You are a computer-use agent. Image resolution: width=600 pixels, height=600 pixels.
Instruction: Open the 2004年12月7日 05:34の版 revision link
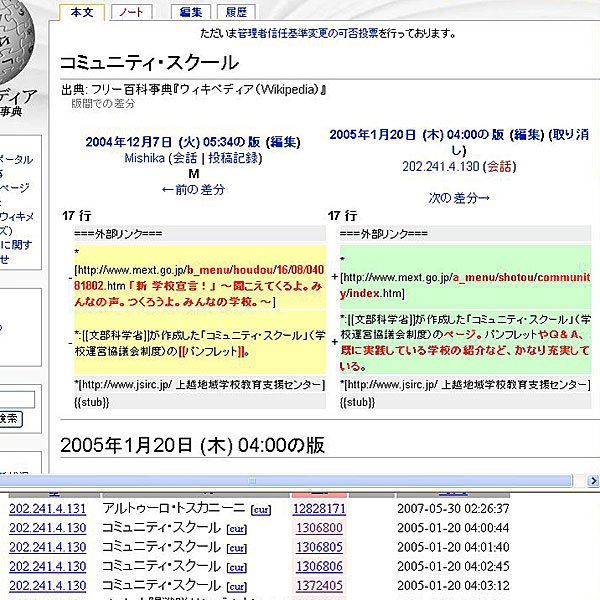tap(173, 142)
